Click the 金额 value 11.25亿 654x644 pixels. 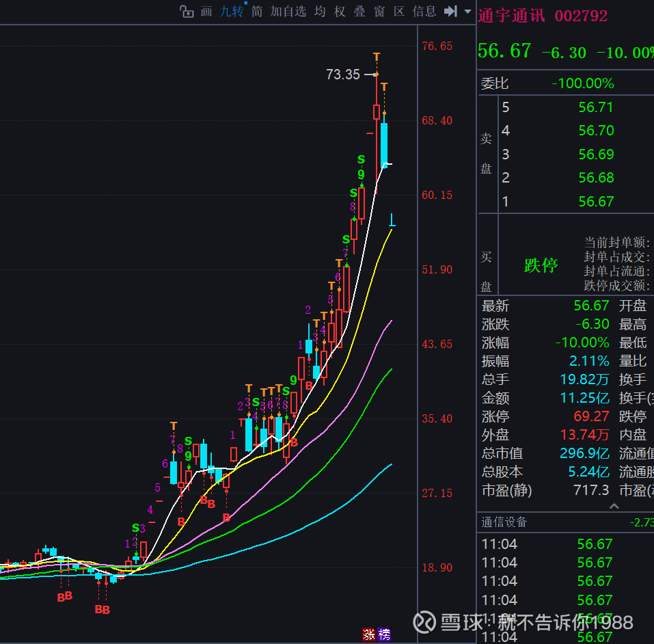pyautogui.click(x=585, y=398)
